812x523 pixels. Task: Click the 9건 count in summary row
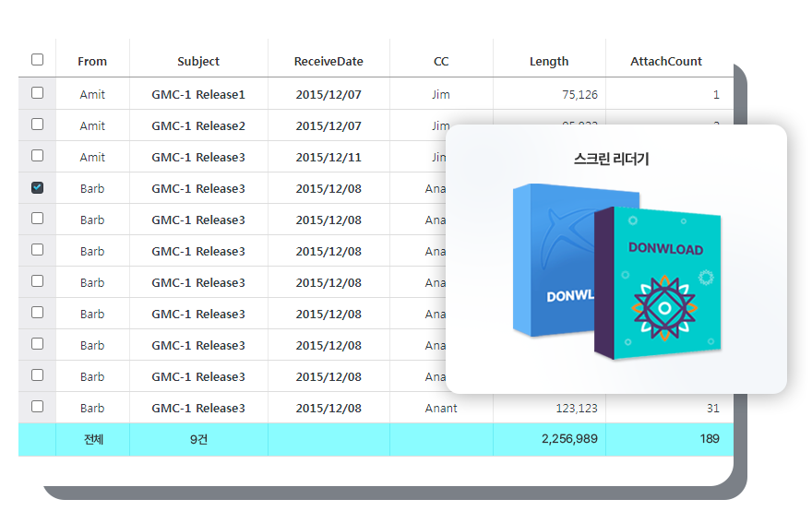coord(198,439)
